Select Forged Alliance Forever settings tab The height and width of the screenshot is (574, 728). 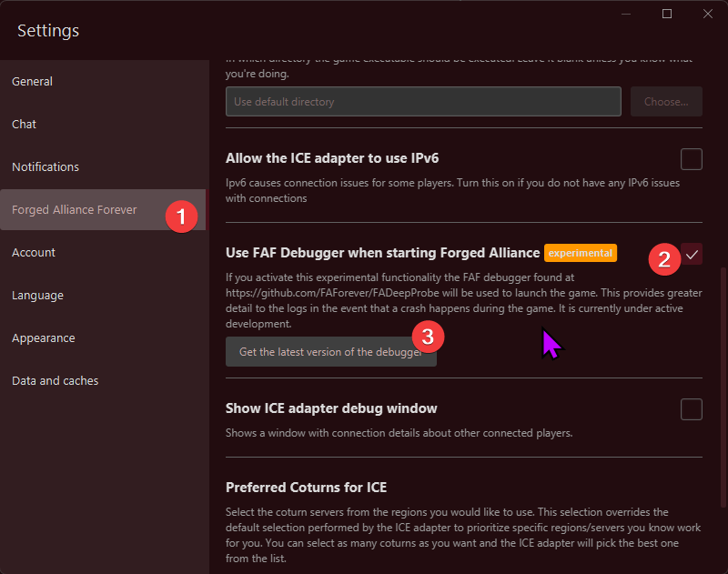[x=103, y=209]
